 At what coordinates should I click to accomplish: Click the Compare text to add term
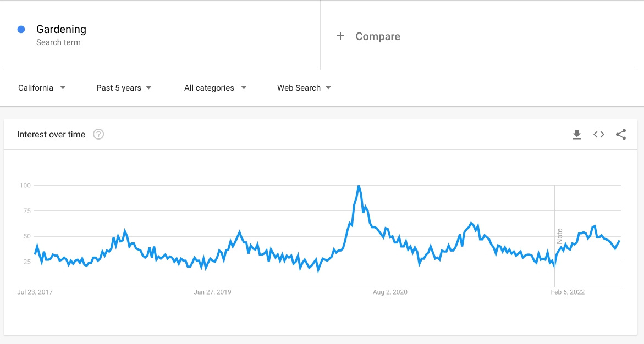click(x=378, y=36)
